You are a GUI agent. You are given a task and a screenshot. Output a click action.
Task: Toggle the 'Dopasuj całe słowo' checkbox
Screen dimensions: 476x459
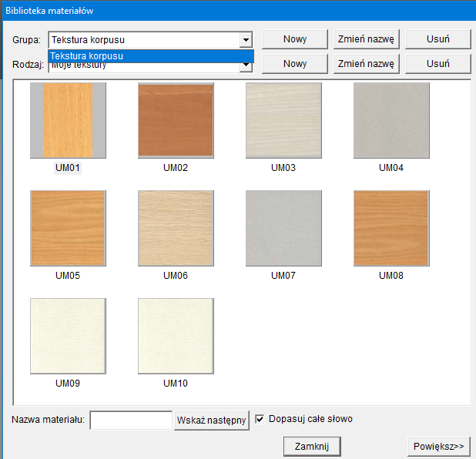260,419
